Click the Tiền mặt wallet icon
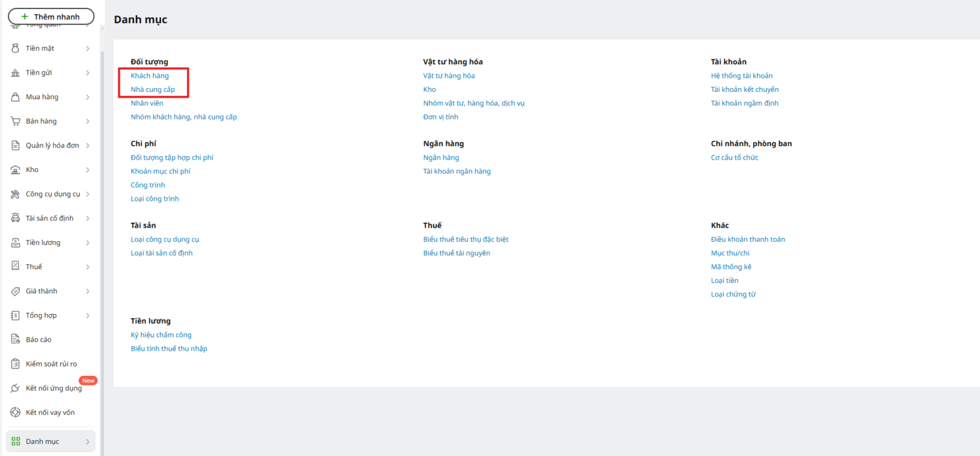The image size is (980, 456). (x=15, y=48)
